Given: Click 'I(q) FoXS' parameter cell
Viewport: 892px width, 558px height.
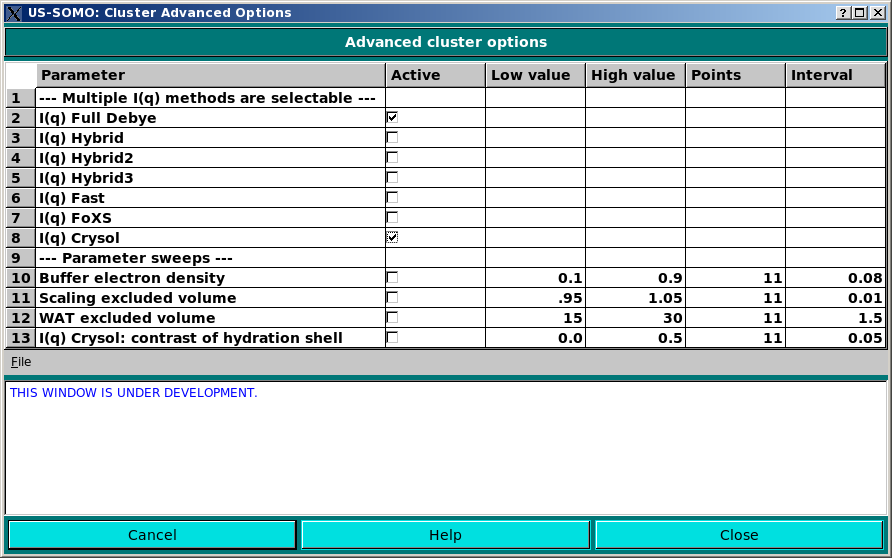Looking at the screenshot, I should (210, 218).
